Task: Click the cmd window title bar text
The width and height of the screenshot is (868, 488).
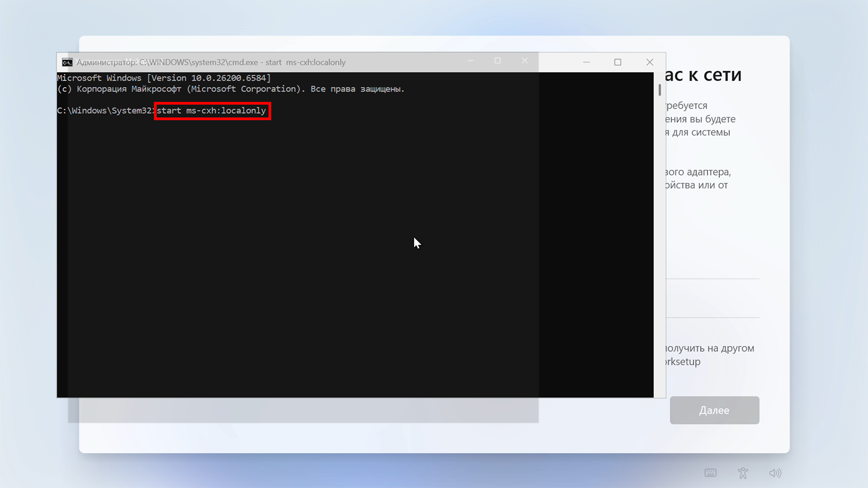Action: pyautogui.click(x=211, y=62)
